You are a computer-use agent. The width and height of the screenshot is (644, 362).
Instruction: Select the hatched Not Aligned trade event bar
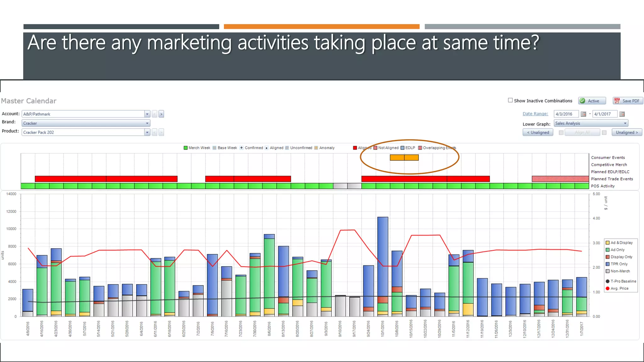[560, 179]
